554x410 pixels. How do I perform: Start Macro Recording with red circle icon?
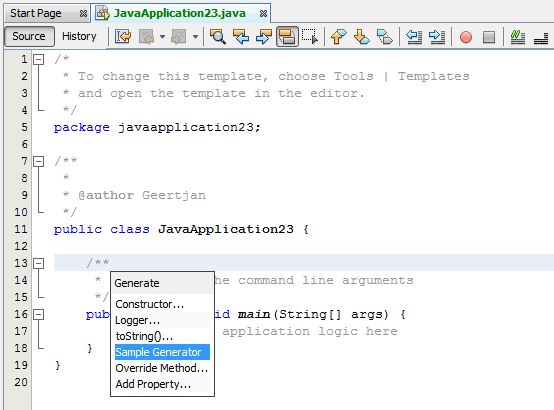(466, 37)
